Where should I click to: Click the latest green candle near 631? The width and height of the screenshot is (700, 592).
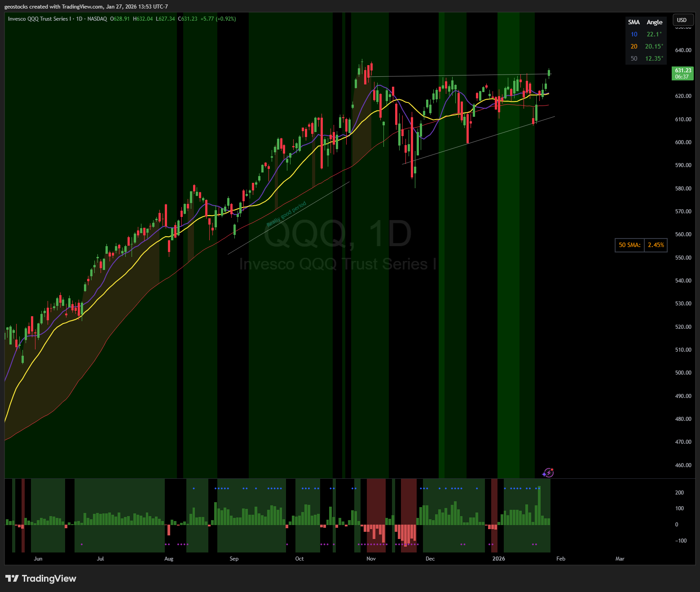(549, 73)
